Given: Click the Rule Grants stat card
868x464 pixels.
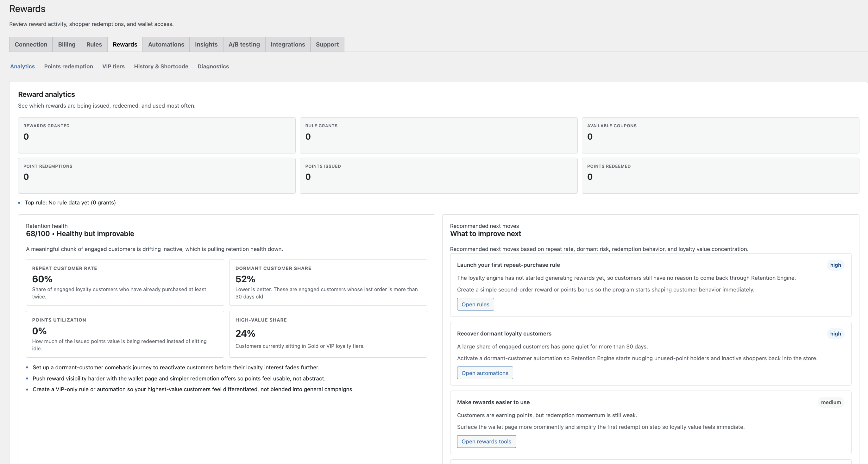Looking at the screenshot, I should (438, 135).
